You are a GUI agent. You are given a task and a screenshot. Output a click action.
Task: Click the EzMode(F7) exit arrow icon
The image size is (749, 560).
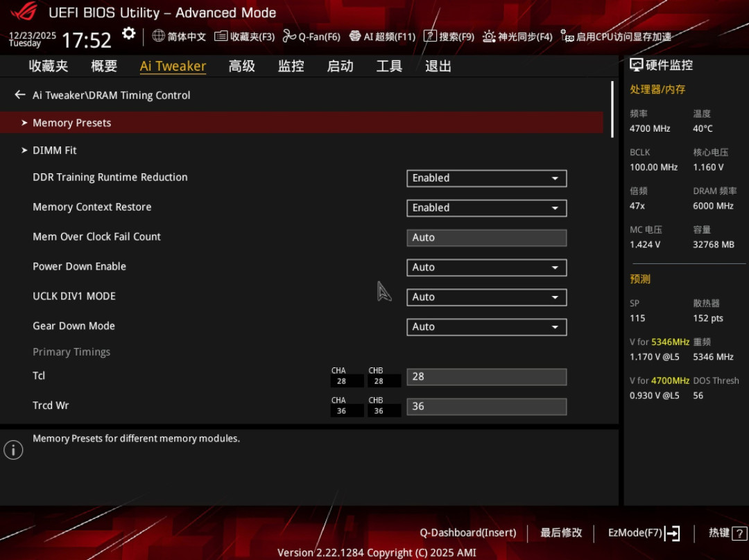coord(673,533)
